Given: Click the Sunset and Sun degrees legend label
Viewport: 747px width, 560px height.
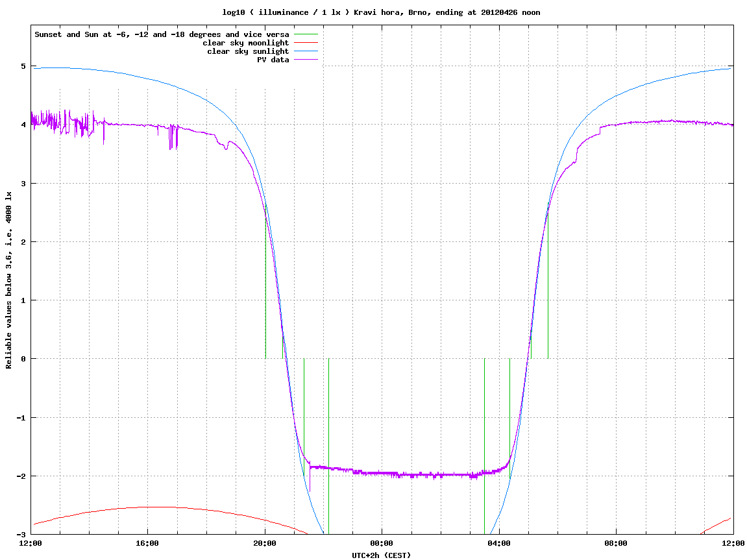Looking at the screenshot, I should pyautogui.click(x=162, y=35).
